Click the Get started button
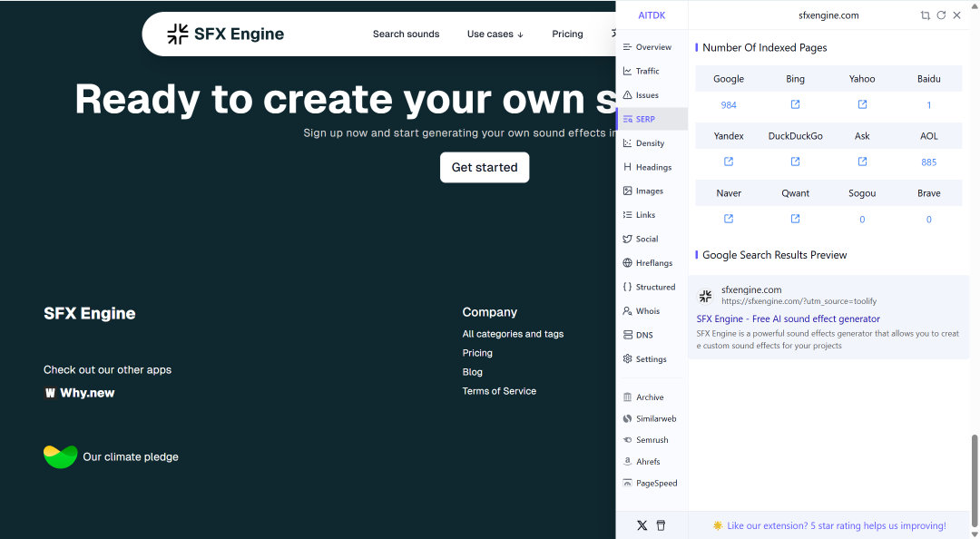Screen dimensions: 980x539 tap(485, 168)
